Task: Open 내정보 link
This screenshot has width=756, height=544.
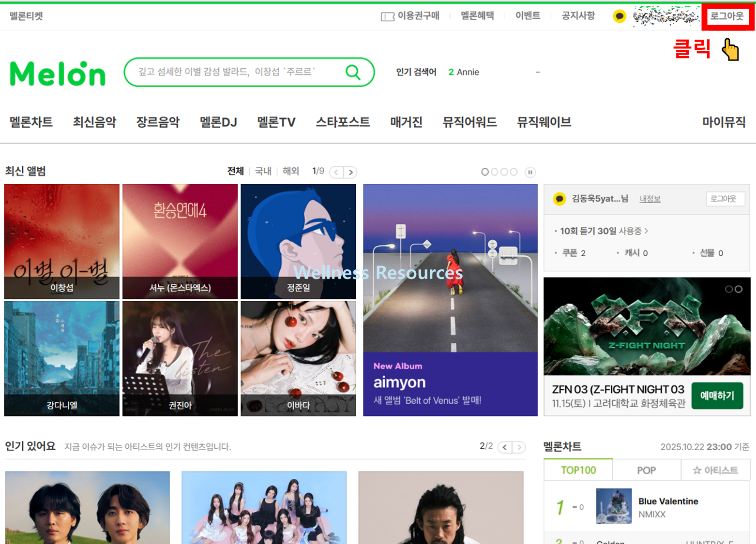Action: [x=650, y=199]
